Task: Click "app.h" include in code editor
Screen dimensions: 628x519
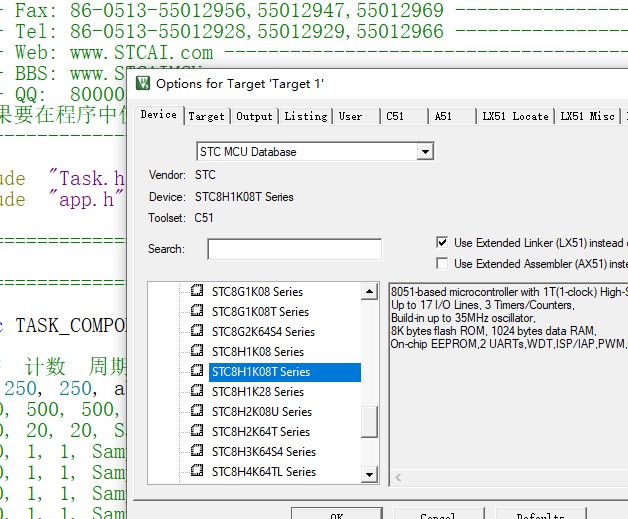Action: pos(87,199)
